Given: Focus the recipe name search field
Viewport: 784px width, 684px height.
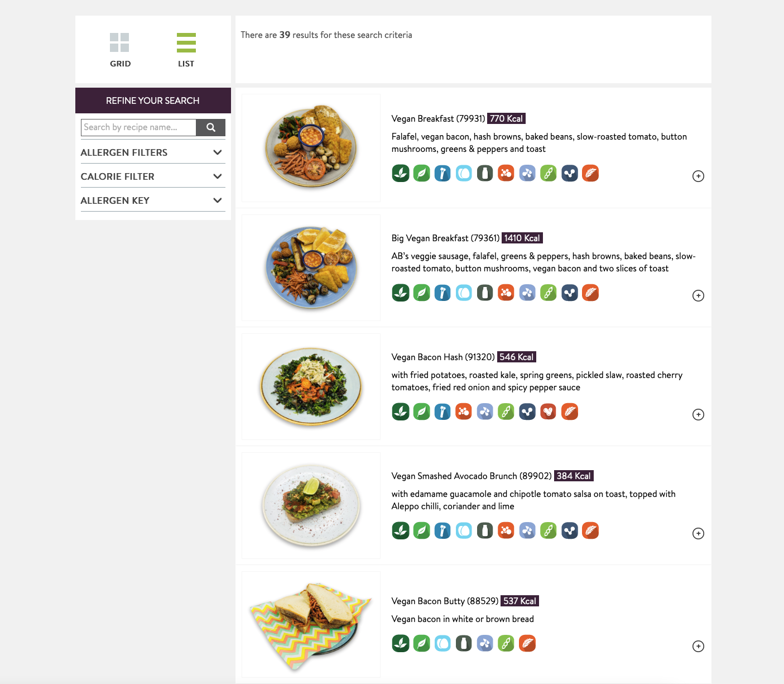Looking at the screenshot, I should [138, 127].
